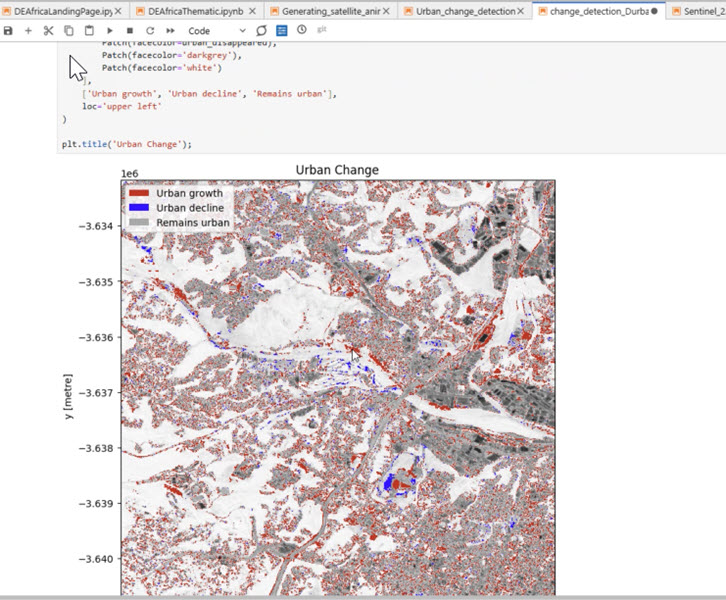The width and height of the screenshot is (726, 600).
Task: Click the Urban Change map output image
Action: 338,388
